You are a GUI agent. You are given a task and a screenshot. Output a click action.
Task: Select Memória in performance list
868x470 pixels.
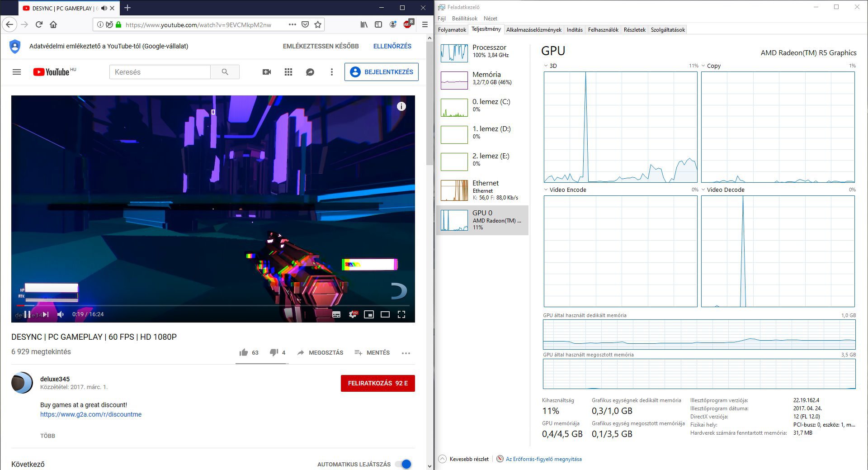pyautogui.click(x=482, y=80)
